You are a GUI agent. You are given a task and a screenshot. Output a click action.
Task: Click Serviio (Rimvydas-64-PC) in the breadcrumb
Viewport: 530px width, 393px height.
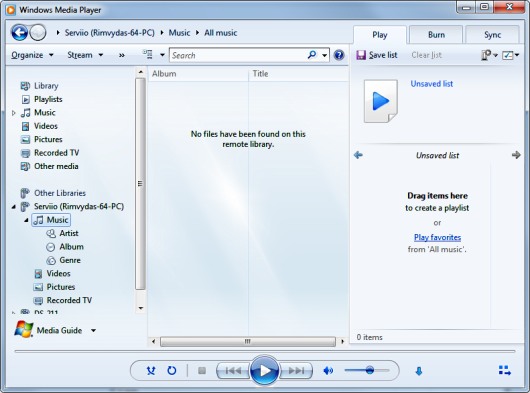pyautogui.click(x=110, y=33)
